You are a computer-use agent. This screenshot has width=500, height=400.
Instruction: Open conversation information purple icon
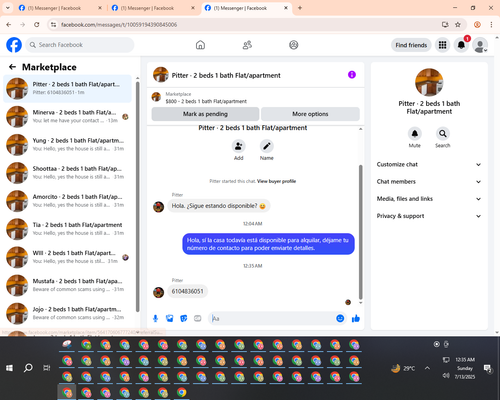(x=352, y=75)
